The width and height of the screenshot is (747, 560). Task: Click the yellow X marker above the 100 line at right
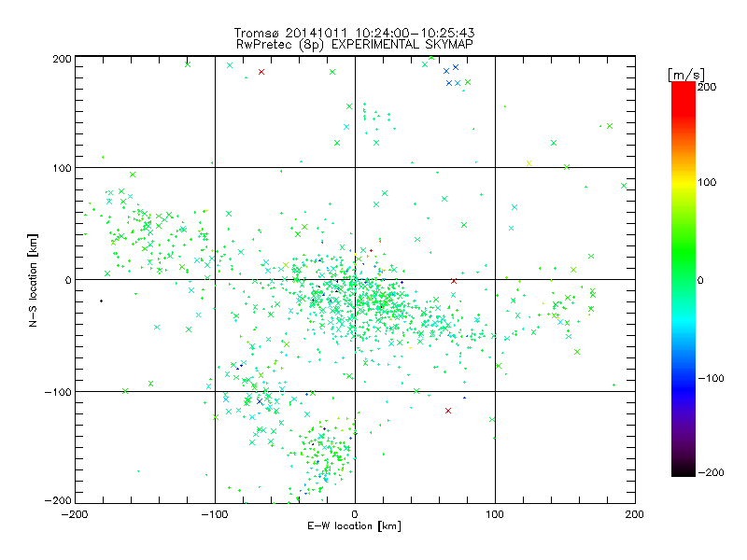coord(529,163)
